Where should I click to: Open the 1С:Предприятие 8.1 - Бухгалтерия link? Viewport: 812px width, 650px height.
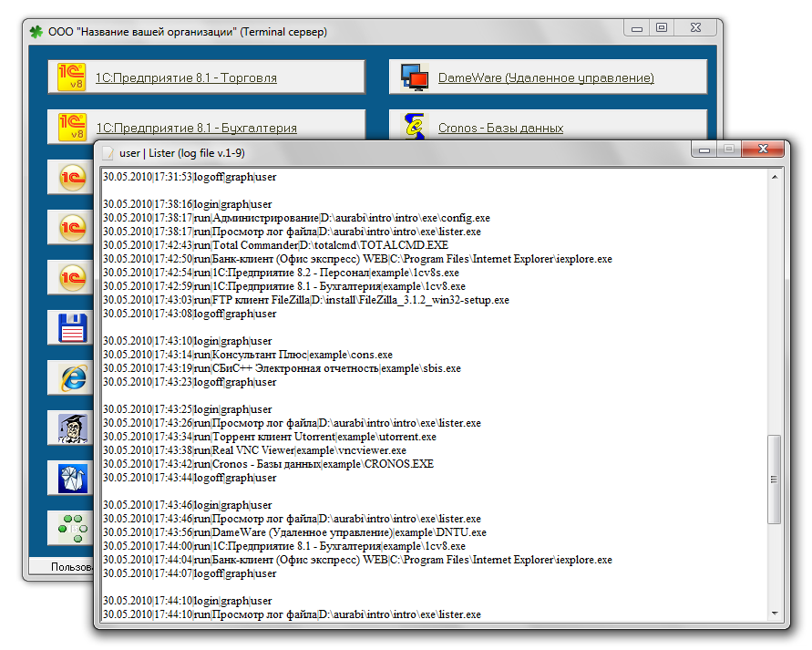tap(197, 128)
